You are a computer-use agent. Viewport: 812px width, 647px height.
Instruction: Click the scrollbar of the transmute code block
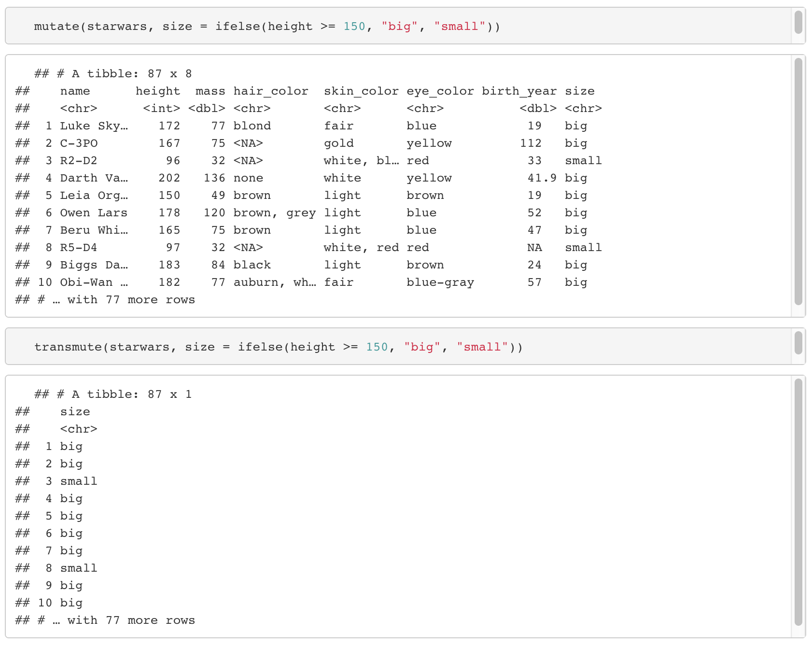(x=798, y=343)
